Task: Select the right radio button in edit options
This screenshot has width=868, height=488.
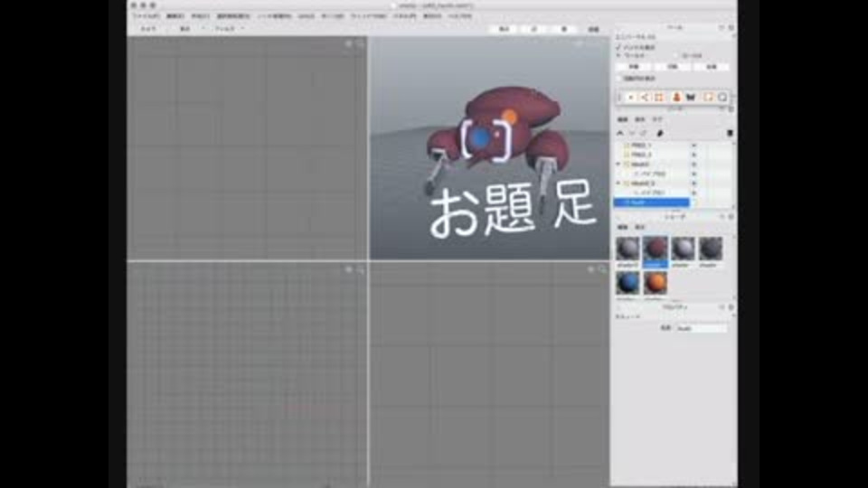Action: click(676, 56)
